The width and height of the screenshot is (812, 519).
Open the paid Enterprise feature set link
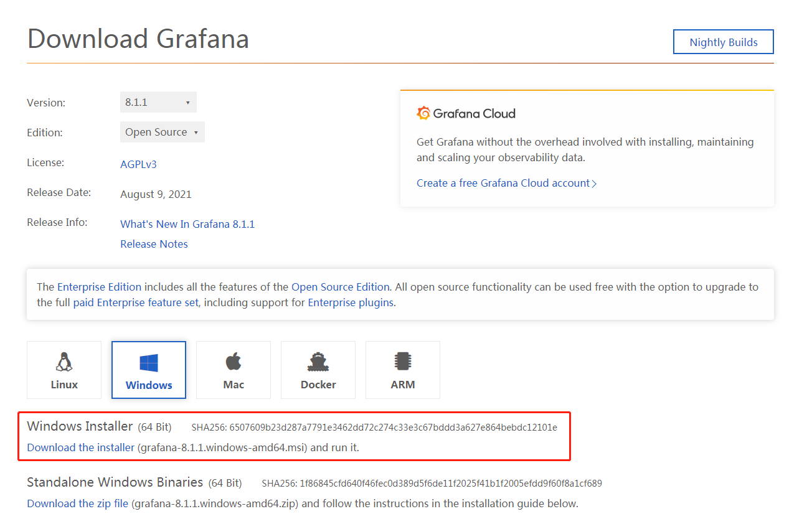point(136,302)
